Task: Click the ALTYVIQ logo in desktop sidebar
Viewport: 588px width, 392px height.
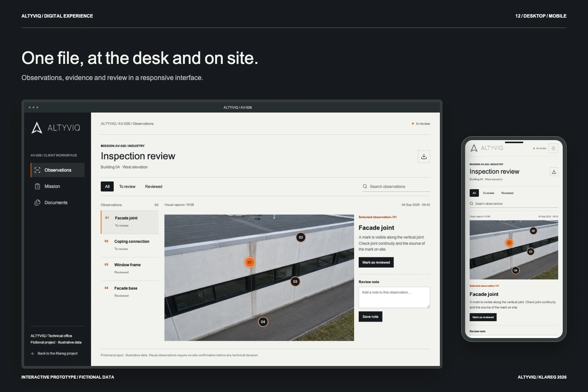Action: [x=56, y=128]
